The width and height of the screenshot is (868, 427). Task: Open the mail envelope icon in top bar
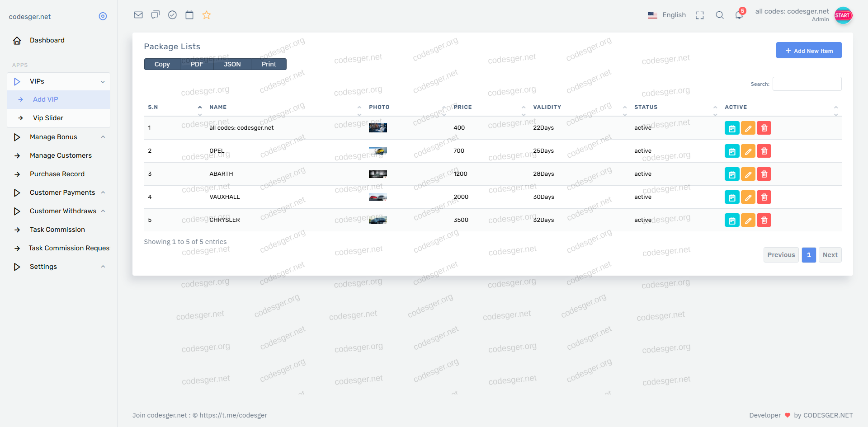tap(138, 15)
